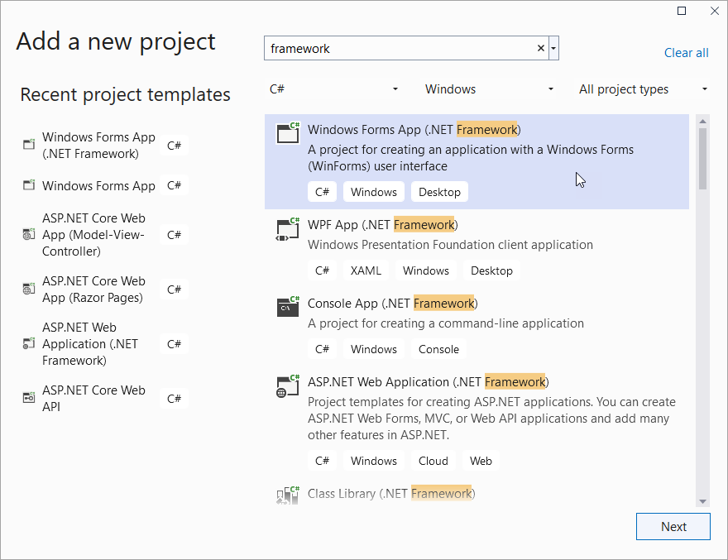Select Class Library (.NET Framework) template title

(x=391, y=493)
